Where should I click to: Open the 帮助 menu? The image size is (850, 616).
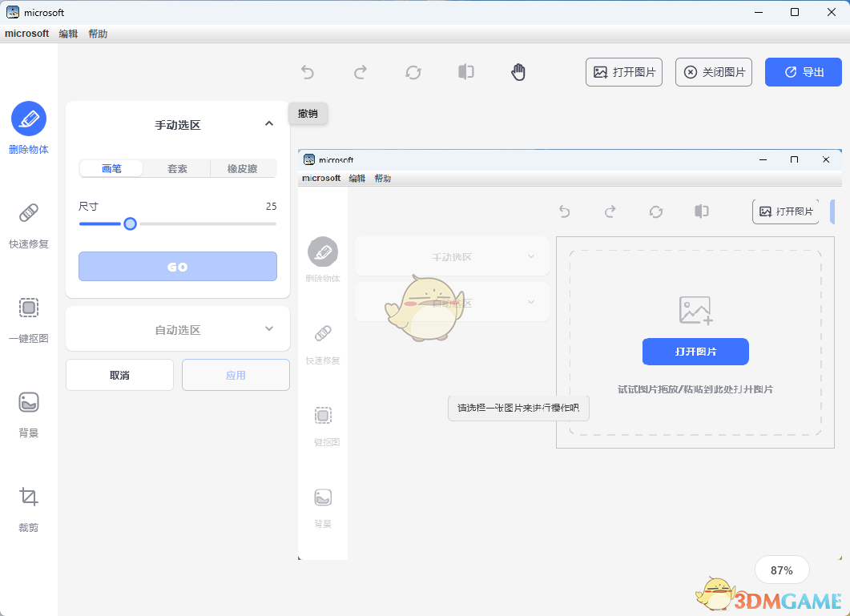pyautogui.click(x=98, y=34)
